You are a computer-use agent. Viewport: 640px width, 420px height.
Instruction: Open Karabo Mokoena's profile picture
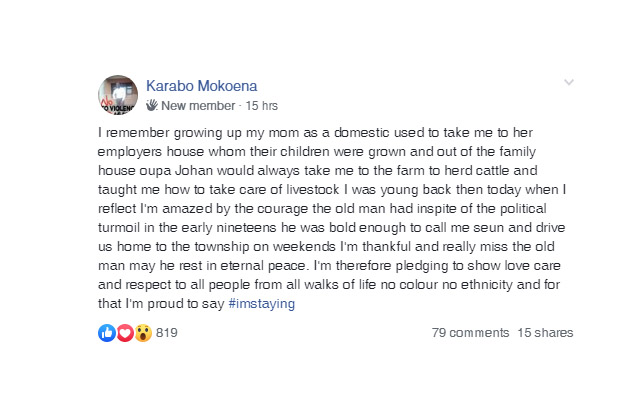point(118,94)
